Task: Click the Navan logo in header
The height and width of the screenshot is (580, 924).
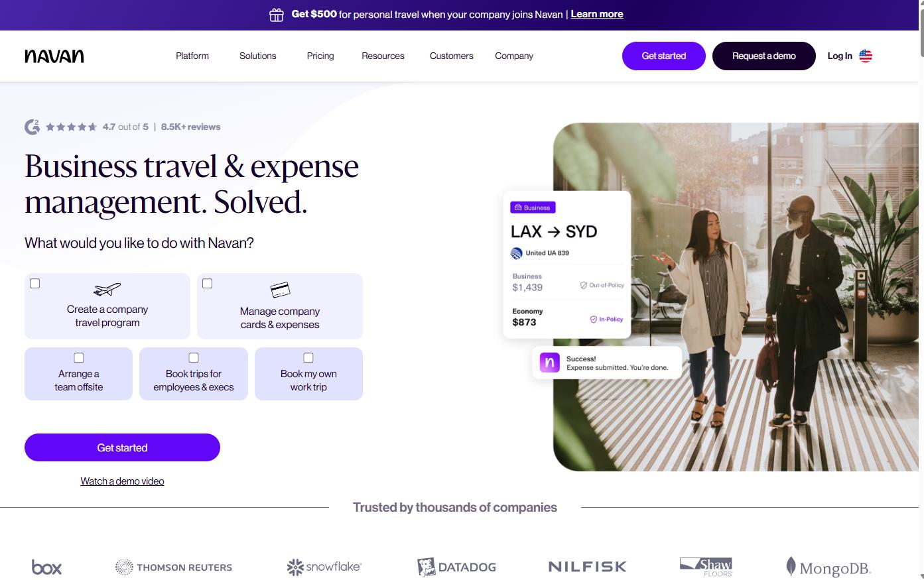Action: (54, 56)
